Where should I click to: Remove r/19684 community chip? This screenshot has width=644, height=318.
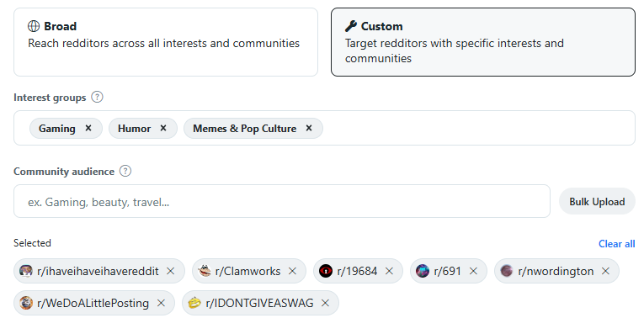click(x=389, y=271)
